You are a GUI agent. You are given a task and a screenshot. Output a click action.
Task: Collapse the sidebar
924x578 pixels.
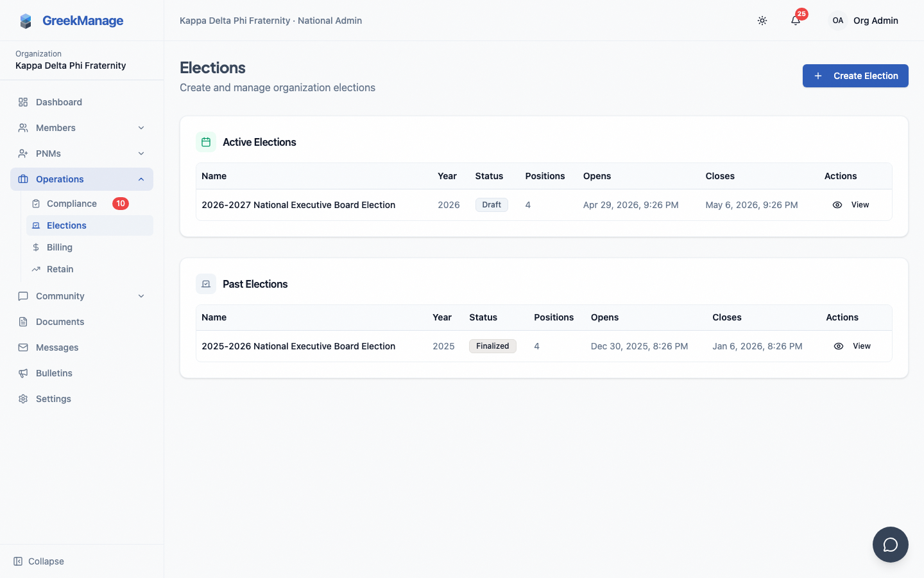click(x=38, y=561)
